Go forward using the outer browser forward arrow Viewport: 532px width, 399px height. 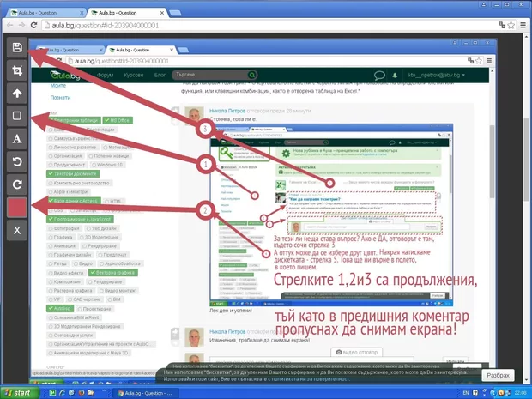[x=21, y=25]
